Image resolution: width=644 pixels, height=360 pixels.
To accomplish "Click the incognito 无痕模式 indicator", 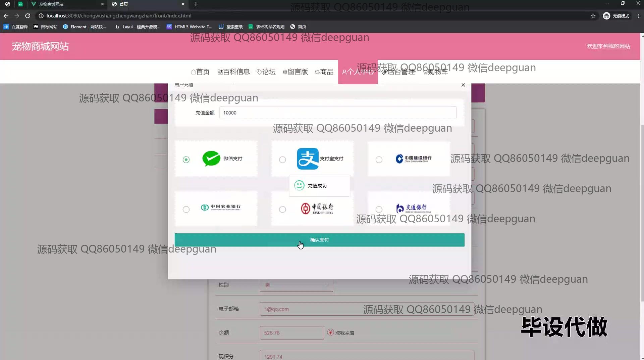I will coord(616,16).
